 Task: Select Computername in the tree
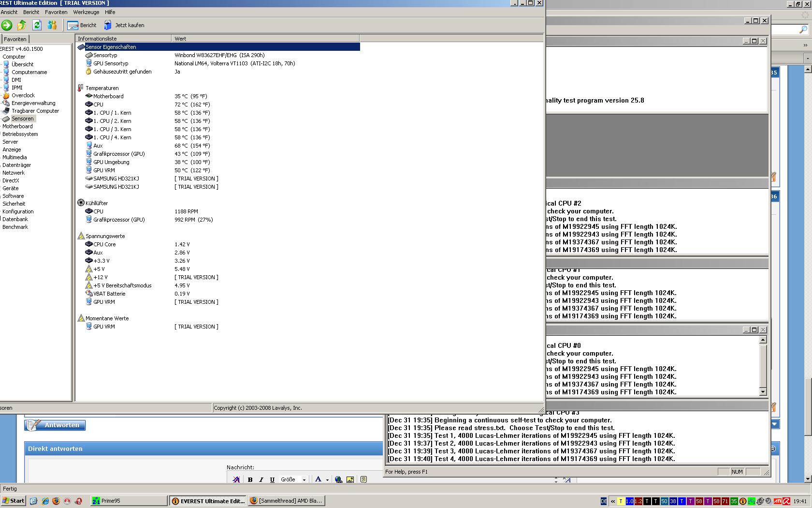pos(29,72)
